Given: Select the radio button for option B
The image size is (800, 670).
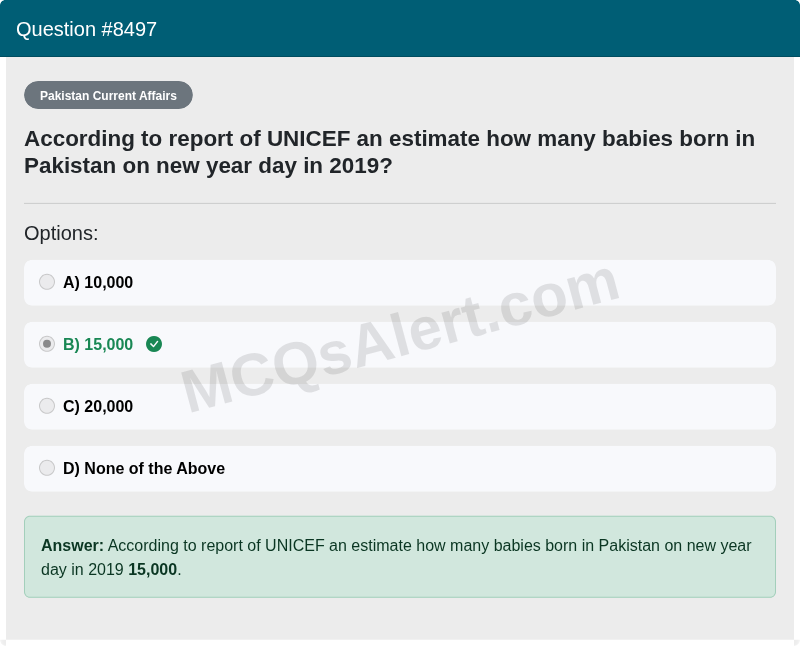Looking at the screenshot, I should tap(47, 344).
